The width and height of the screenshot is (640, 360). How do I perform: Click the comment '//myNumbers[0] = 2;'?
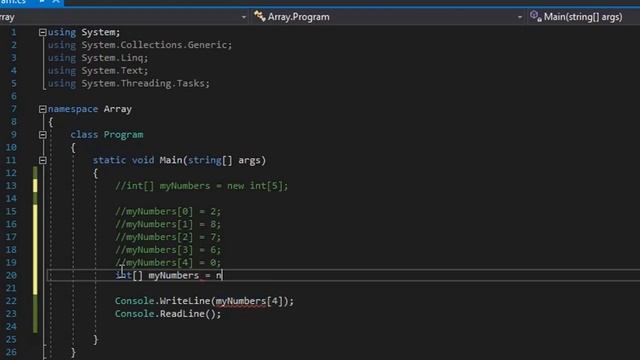[168, 211]
